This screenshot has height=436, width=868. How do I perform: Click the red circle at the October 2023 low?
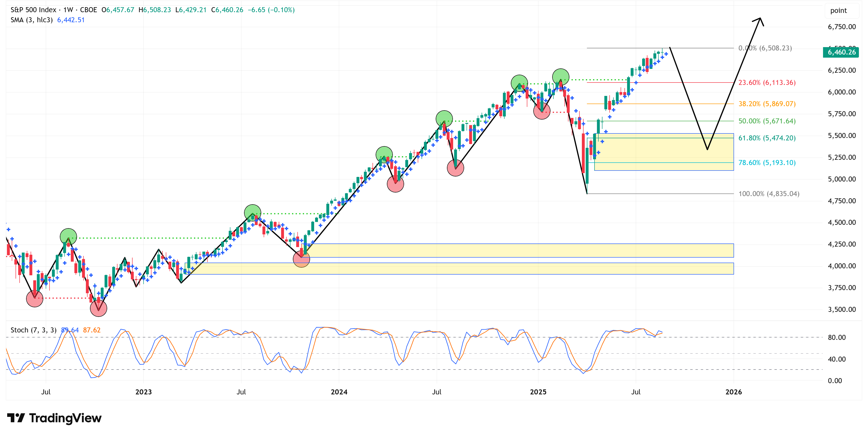pos(301,259)
